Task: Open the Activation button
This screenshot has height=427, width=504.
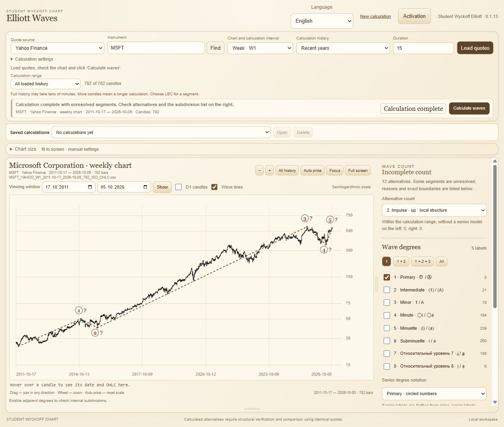Action: (414, 16)
